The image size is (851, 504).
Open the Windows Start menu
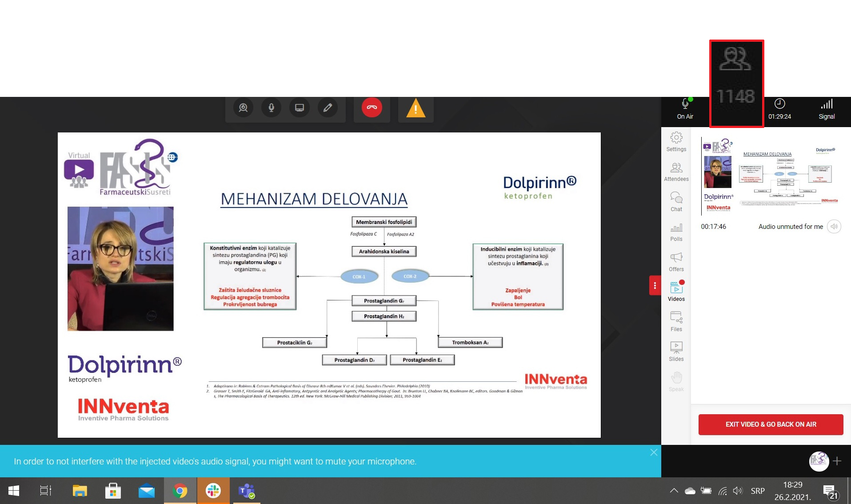tap(13, 491)
